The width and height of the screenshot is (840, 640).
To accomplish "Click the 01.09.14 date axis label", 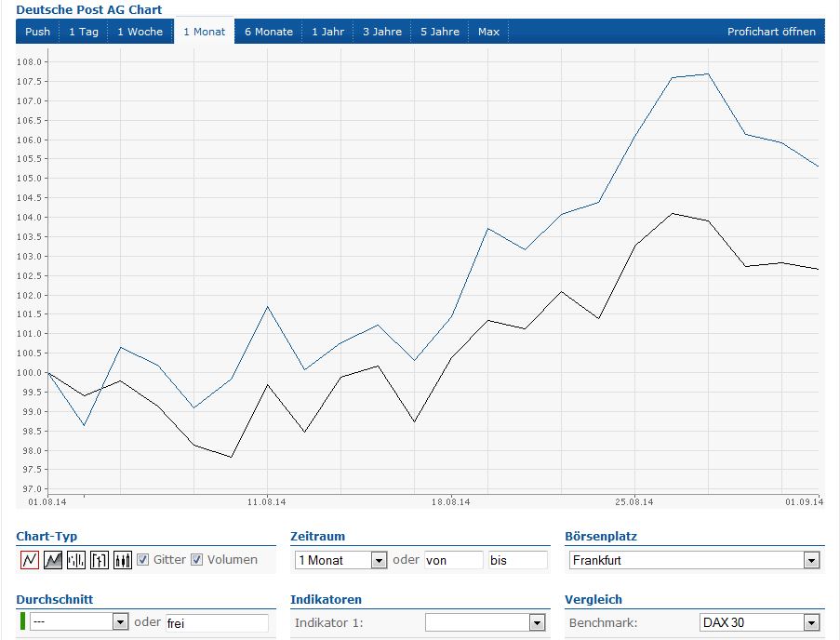I will point(804,501).
